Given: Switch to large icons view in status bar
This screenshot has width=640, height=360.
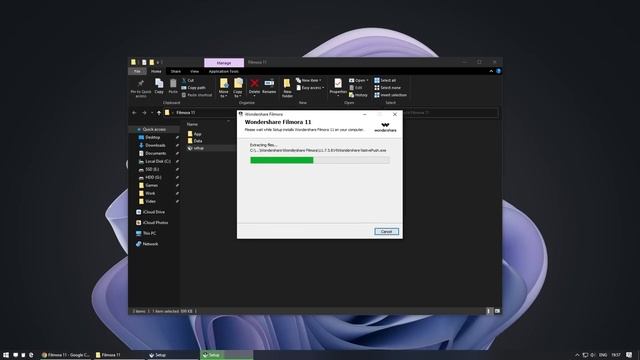Looking at the screenshot, I should [x=497, y=311].
